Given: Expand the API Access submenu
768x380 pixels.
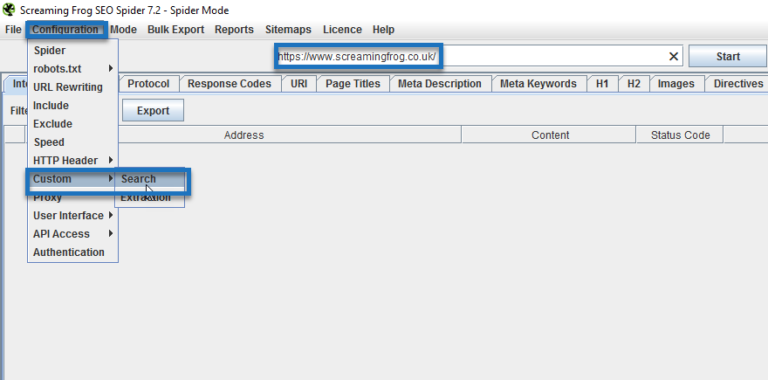Looking at the screenshot, I should pyautogui.click(x=72, y=234).
